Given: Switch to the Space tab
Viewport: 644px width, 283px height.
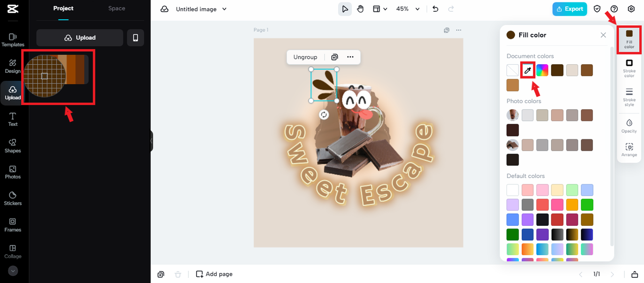Looking at the screenshot, I should click(117, 9).
